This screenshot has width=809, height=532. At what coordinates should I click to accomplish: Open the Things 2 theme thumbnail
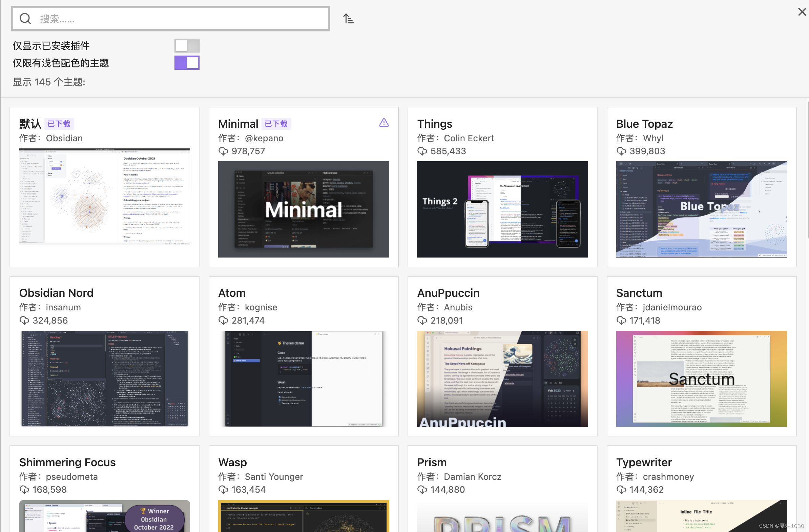(502, 209)
